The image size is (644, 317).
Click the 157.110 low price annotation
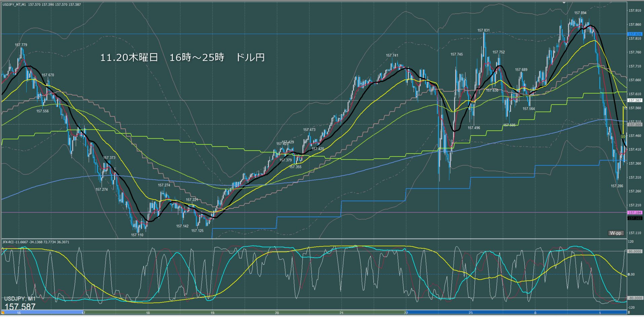pyautogui.click(x=137, y=235)
